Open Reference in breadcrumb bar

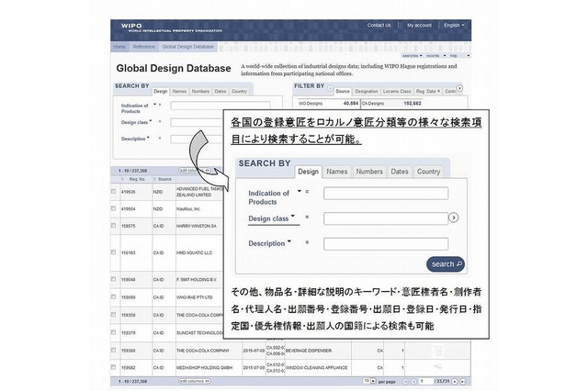click(143, 47)
